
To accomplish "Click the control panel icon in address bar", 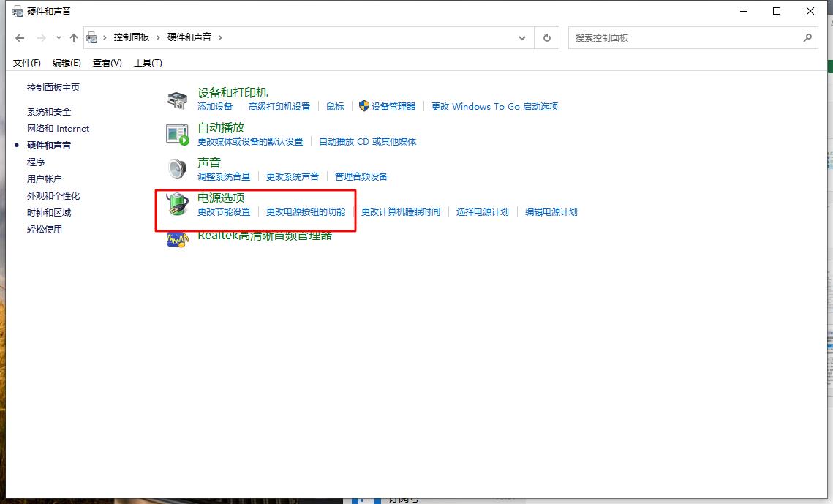I will (x=91, y=38).
